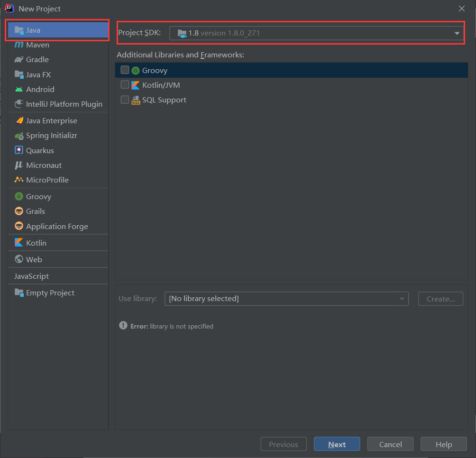Tick the Kotlin/JVM checkbox

(x=125, y=85)
